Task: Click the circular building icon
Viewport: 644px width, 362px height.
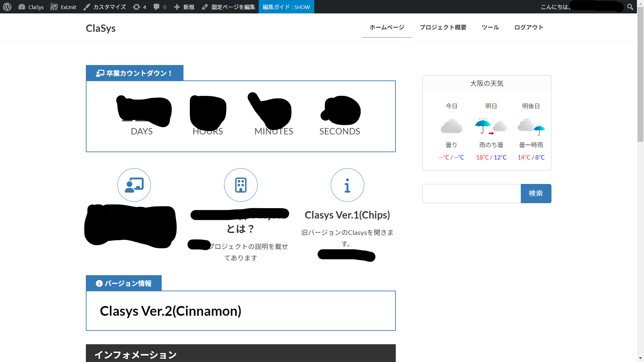Action: (241, 185)
